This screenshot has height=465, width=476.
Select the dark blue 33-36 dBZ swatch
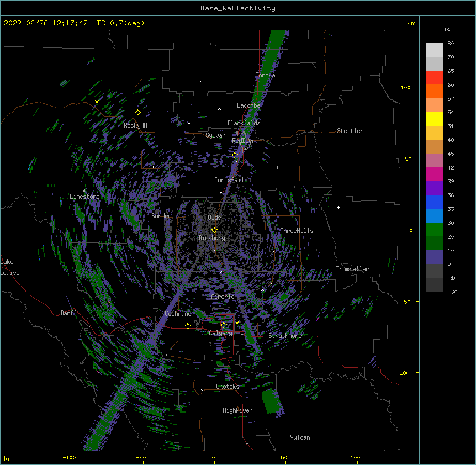[434, 202]
